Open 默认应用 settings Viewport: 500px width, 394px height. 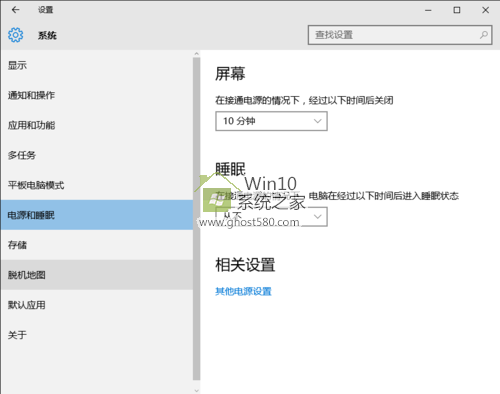coord(97,305)
